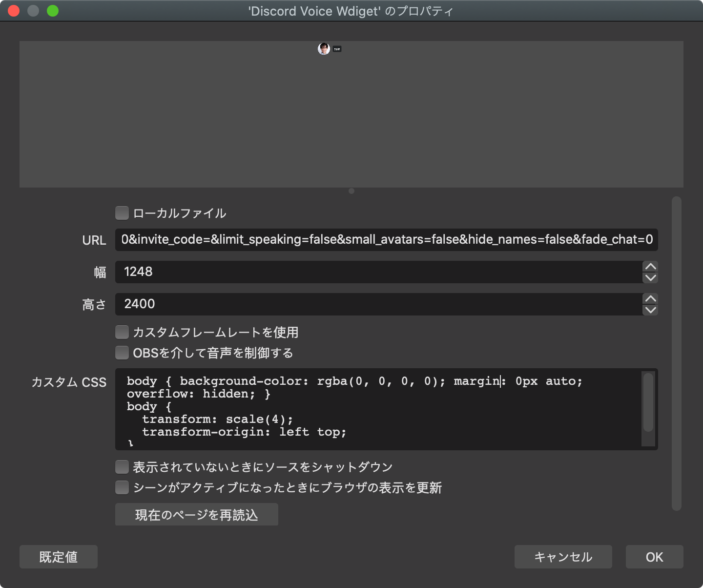Enable OBSを介して音声を制御する
This screenshot has height=588, width=703.
(122, 353)
